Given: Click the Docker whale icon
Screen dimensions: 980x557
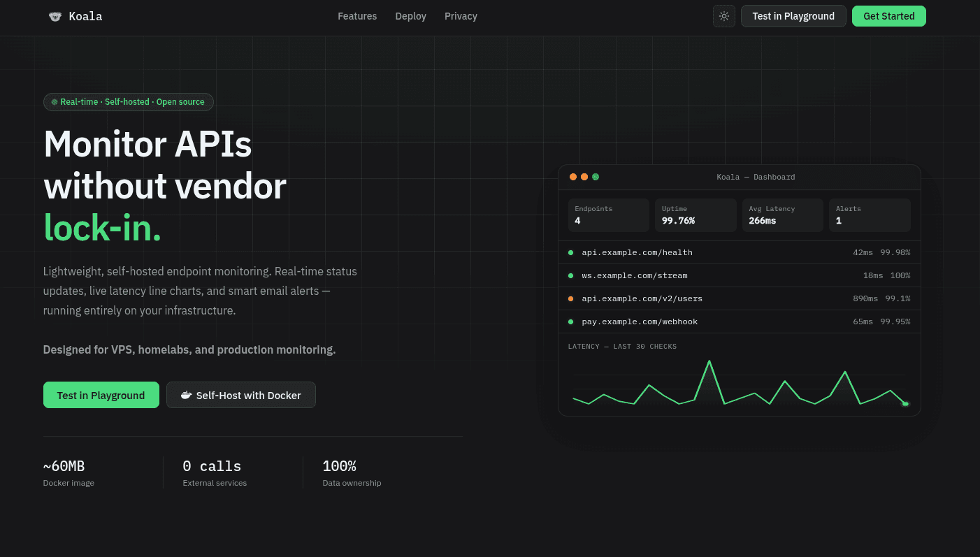Looking at the screenshot, I should pyautogui.click(x=187, y=395).
